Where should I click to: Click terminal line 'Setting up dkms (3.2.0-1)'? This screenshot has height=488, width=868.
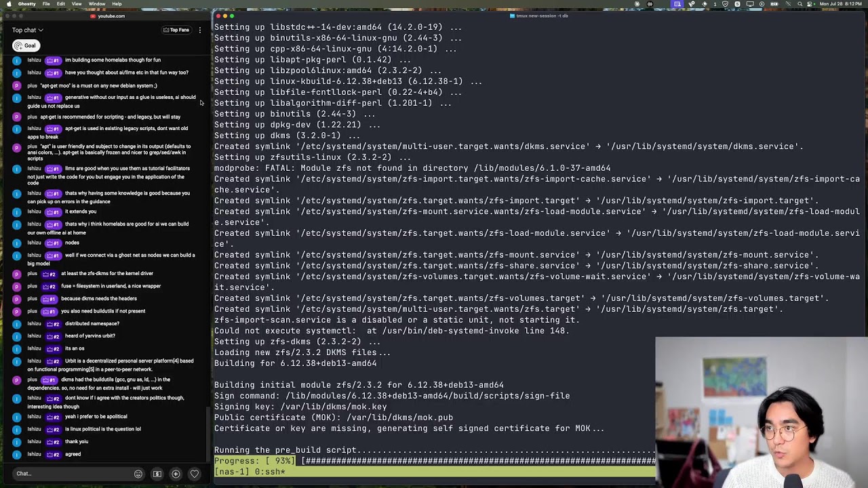[x=288, y=136]
